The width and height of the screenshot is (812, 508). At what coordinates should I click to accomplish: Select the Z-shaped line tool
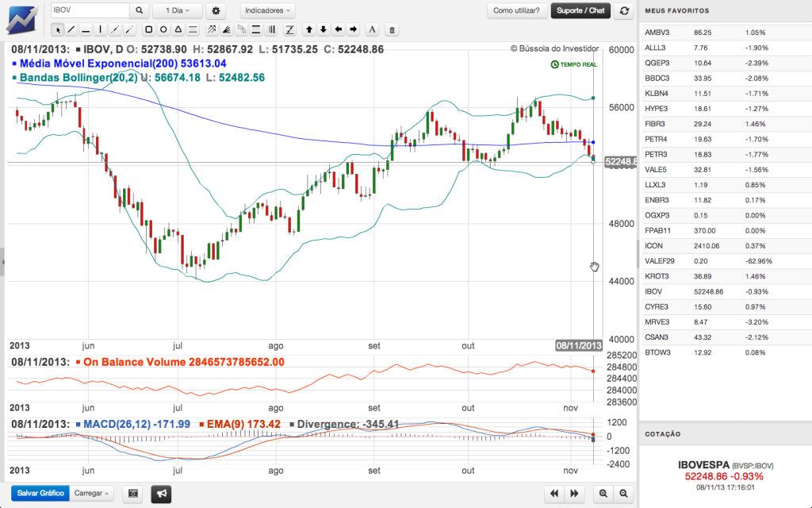(x=289, y=29)
